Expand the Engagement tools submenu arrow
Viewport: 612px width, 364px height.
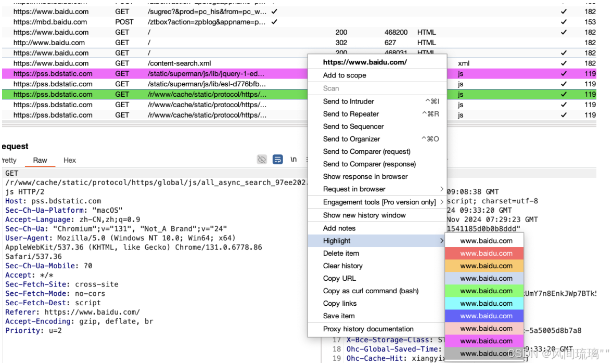pyautogui.click(x=441, y=202)
